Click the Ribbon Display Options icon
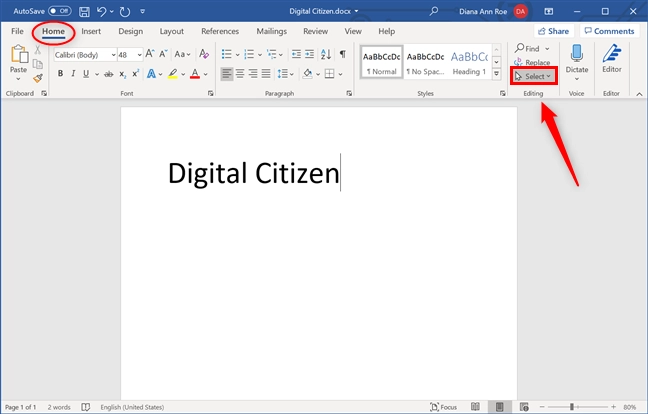The image size is (648, 414). tap(548, 12)
